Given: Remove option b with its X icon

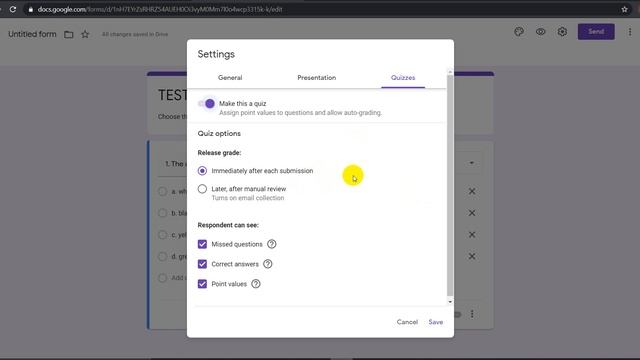Looking at the screenshot, I should click(x=472, y=213).
